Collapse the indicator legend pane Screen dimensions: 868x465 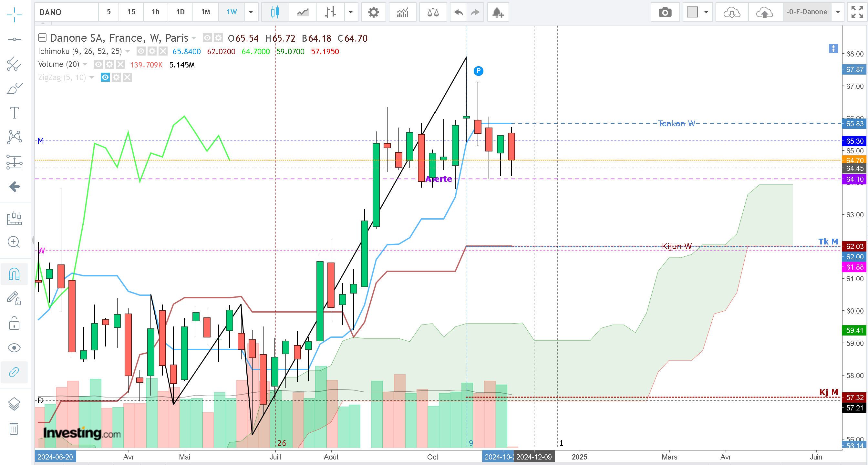click(42, 37)
